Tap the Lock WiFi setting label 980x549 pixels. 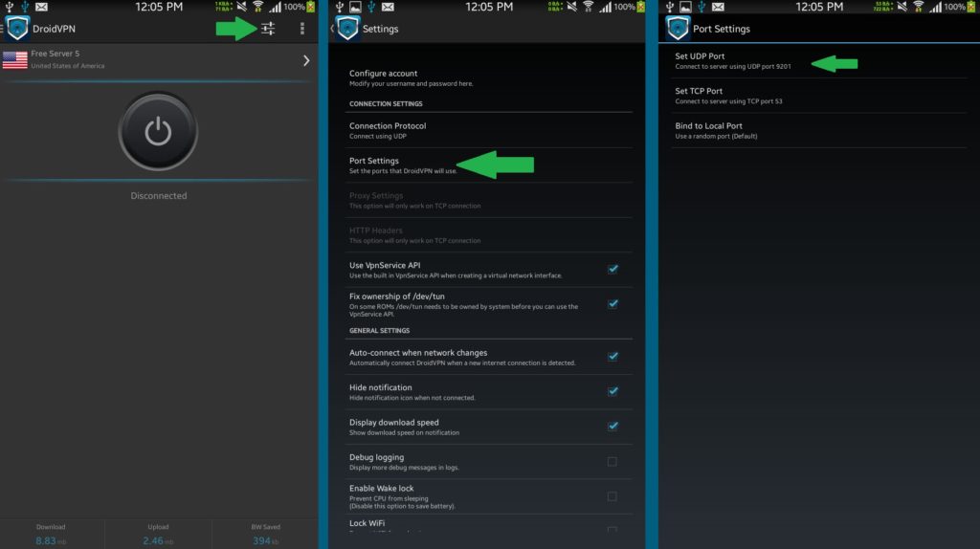click(367, 523)
